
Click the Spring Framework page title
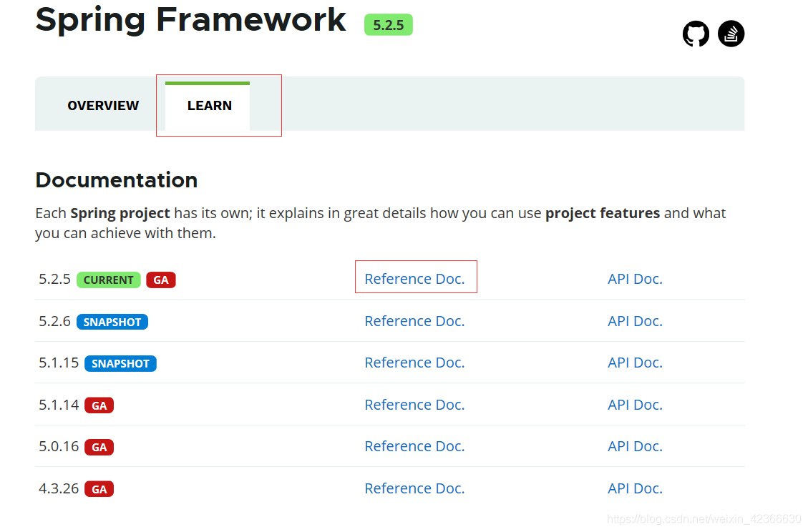point(190,21)
